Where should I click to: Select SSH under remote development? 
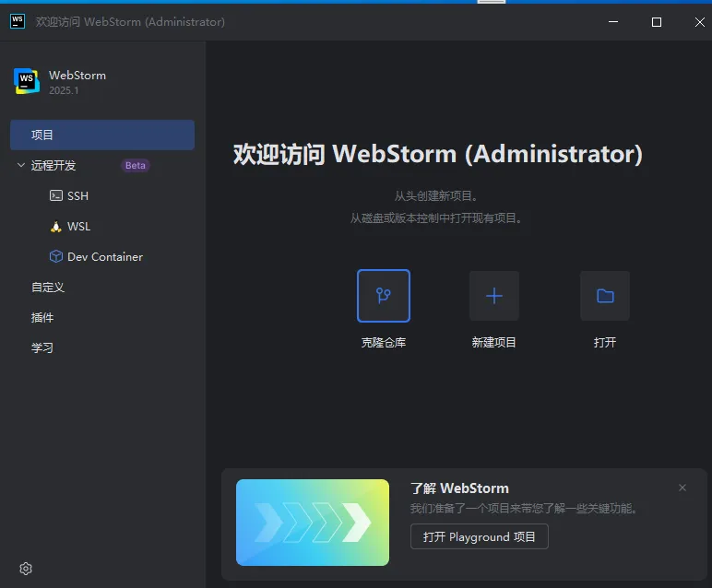tap(77, 196)
